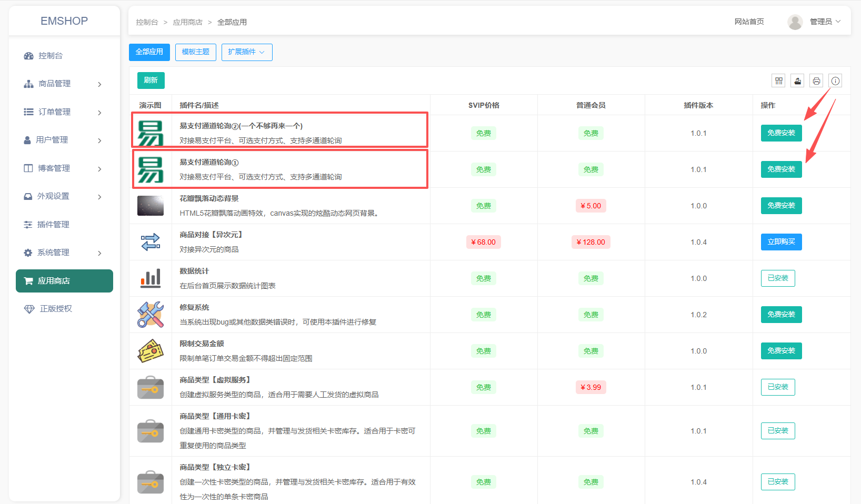Click the print table icon
This screenshot has width=861, height=504.
coord(816,80)
